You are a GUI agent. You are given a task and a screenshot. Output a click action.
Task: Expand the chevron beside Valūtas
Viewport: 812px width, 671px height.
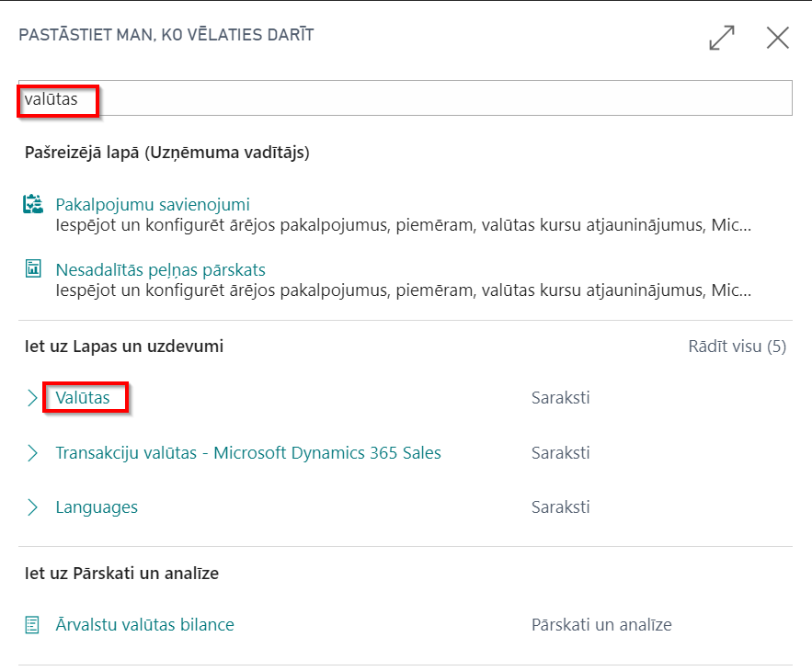click(x=32, y=398)
